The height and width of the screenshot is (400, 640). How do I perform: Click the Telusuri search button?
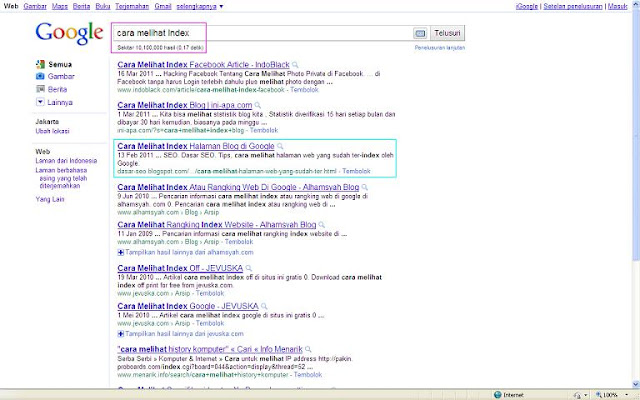(447, 33)
